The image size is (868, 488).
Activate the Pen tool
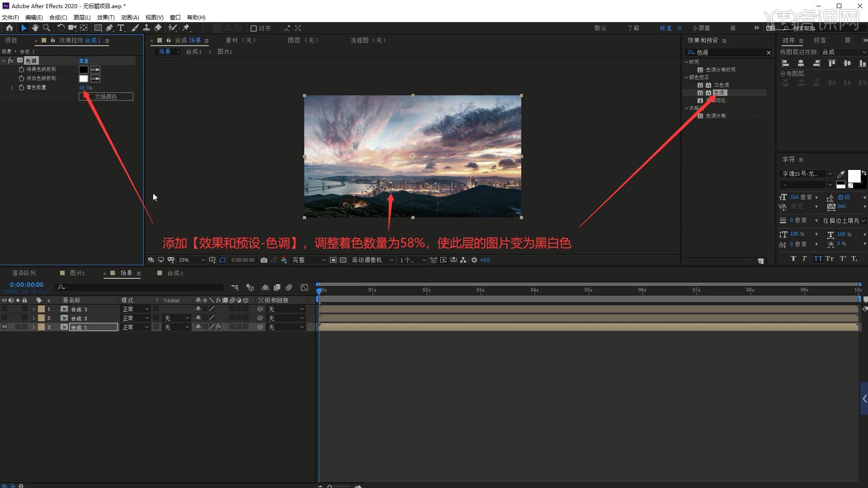pyautogui.click(x=109, y=28)
